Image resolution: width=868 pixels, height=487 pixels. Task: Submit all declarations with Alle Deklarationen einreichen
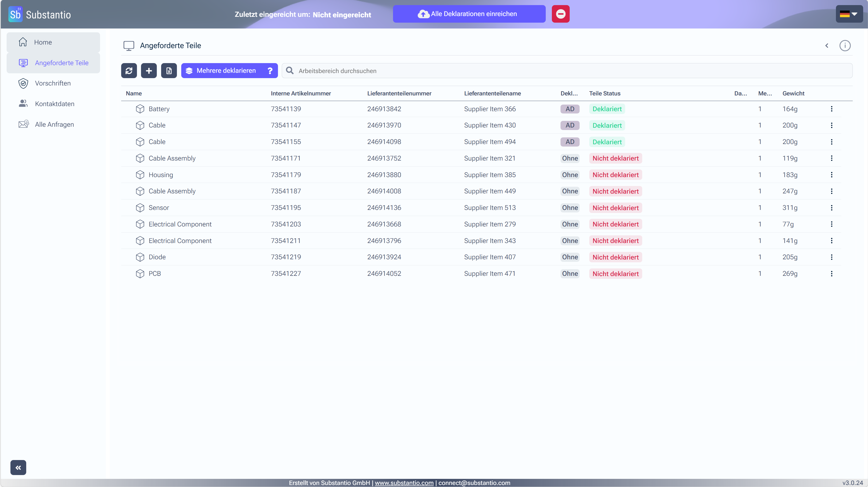[x=469, y=14]
